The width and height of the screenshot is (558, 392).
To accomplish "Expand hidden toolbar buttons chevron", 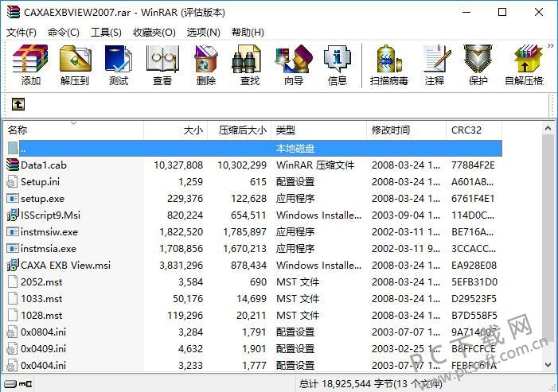I will [x=551, y=45].
